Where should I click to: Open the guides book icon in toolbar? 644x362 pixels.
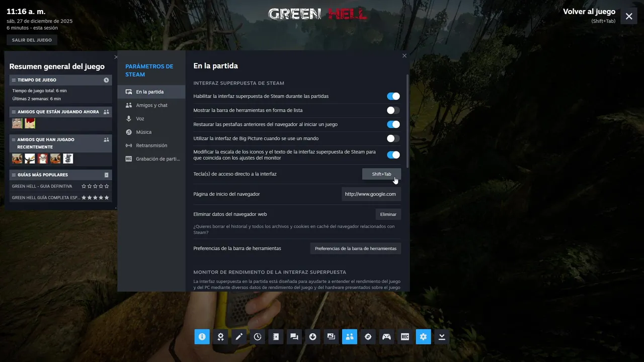coord(276,337)
